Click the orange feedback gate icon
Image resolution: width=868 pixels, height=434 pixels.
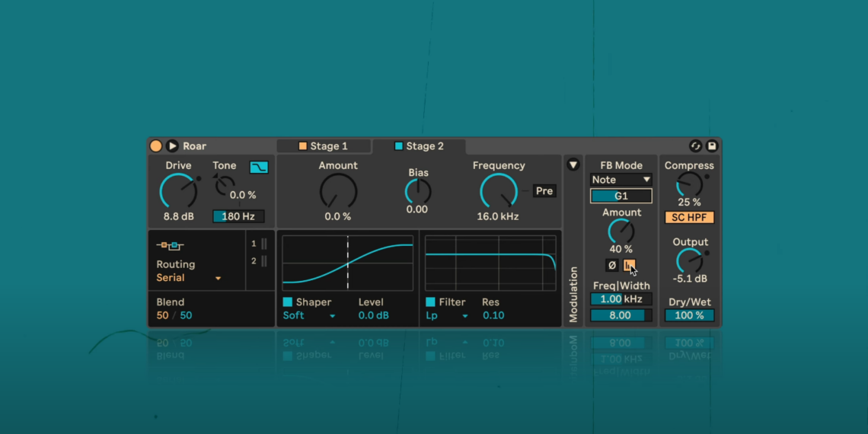coord(629,265)
